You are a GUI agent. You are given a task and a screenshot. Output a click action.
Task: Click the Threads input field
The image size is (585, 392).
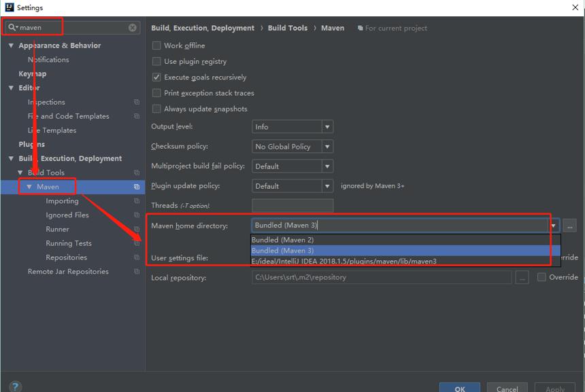click(292, 206)
